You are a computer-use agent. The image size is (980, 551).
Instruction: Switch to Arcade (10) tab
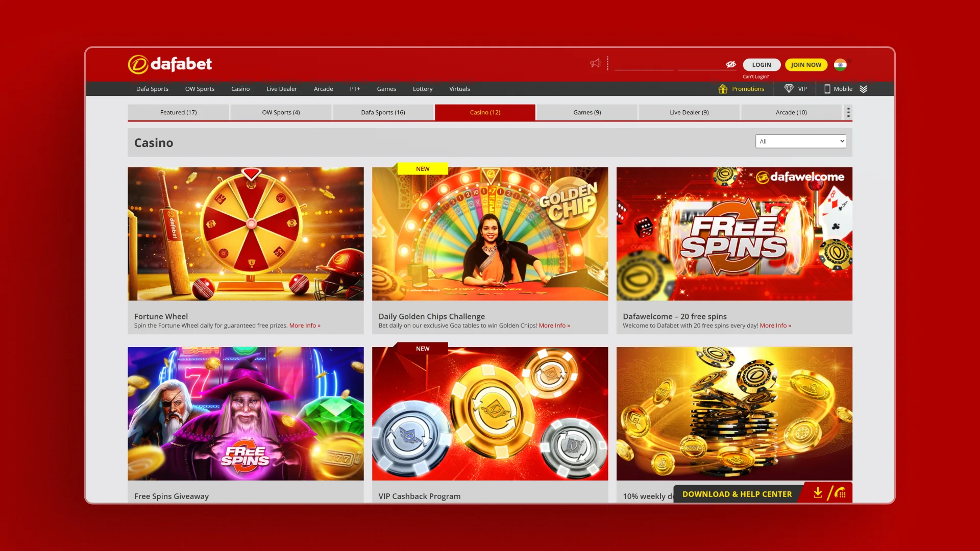(x=791, y=112)
